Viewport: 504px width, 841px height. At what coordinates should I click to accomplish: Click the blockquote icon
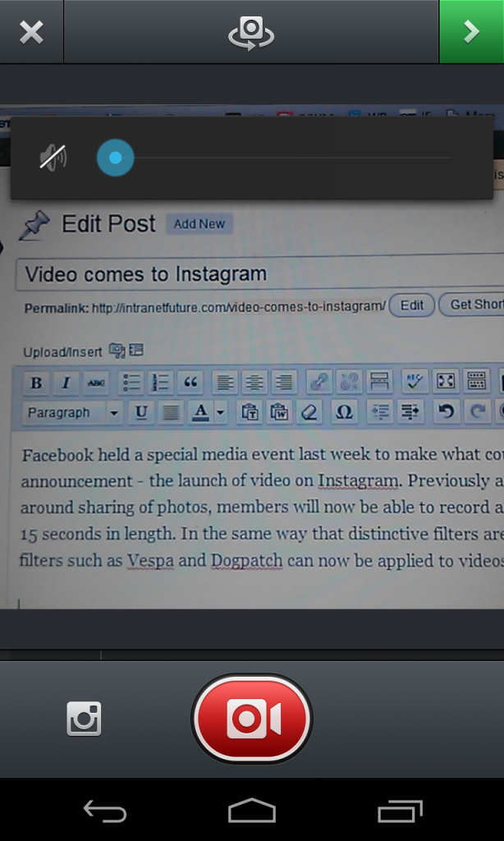pos(190,382)
